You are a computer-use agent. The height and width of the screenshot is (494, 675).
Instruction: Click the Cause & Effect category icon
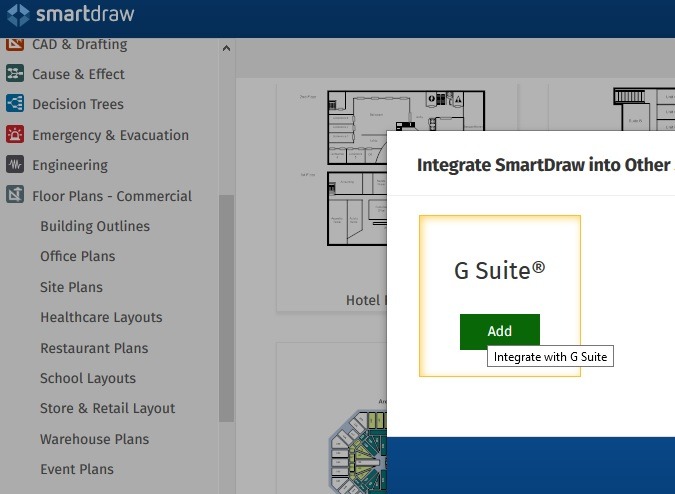(15, 74)
